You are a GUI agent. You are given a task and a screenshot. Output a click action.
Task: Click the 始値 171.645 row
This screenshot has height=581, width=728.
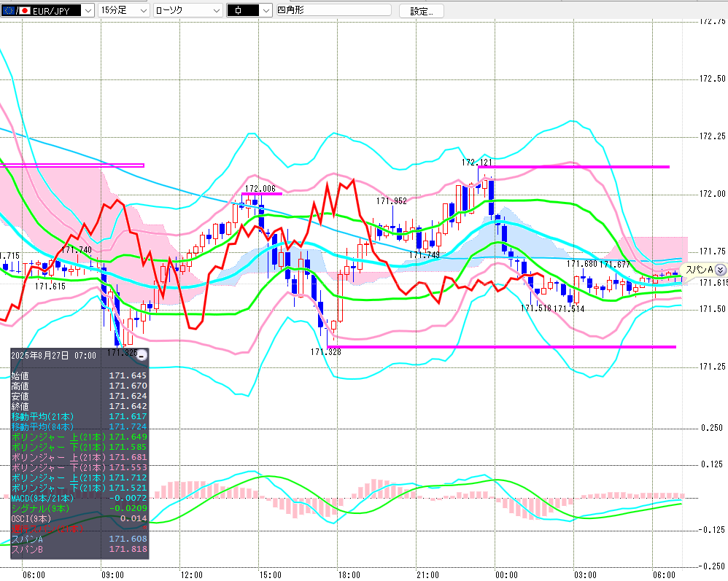[79, 375]
